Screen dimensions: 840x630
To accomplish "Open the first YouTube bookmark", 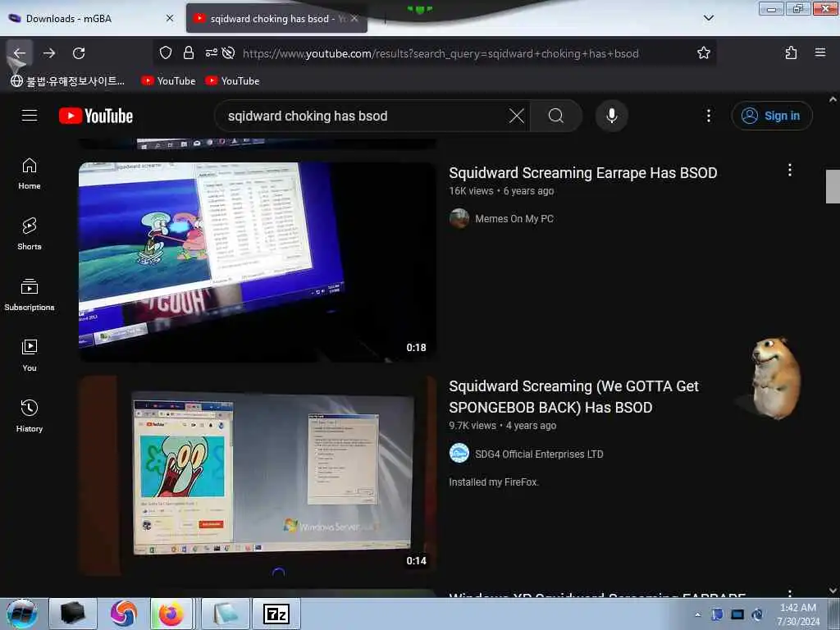I will tap(168, 81).
